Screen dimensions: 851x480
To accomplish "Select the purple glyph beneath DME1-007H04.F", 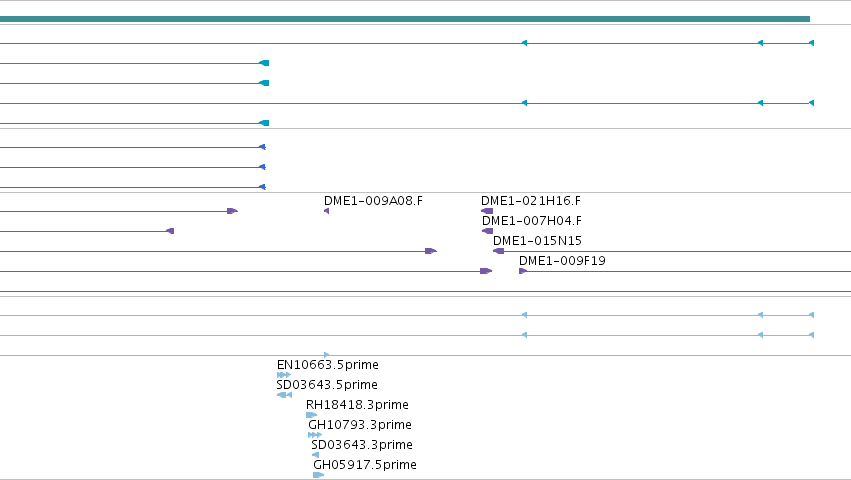I will pos(487,231).
